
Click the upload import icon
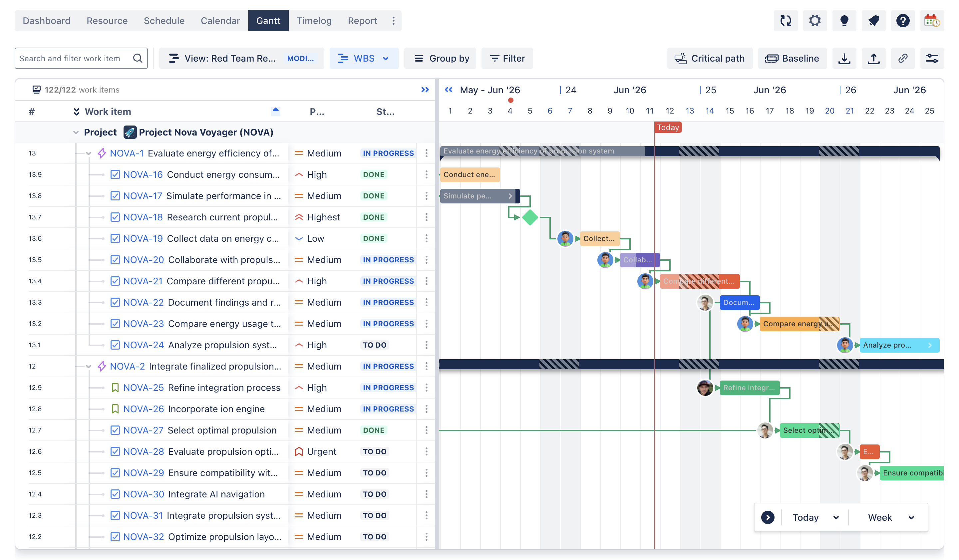[x=873, y=58]
